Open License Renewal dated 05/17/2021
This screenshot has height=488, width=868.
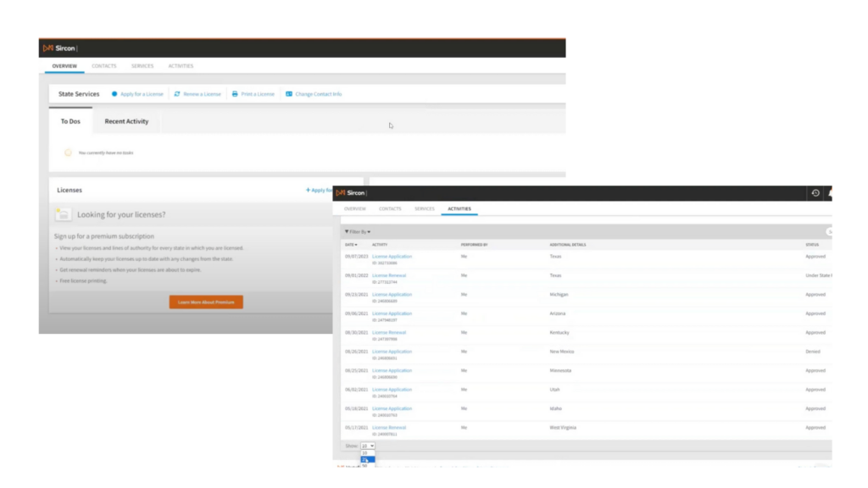pyautogui.click(x=389, y=428)
